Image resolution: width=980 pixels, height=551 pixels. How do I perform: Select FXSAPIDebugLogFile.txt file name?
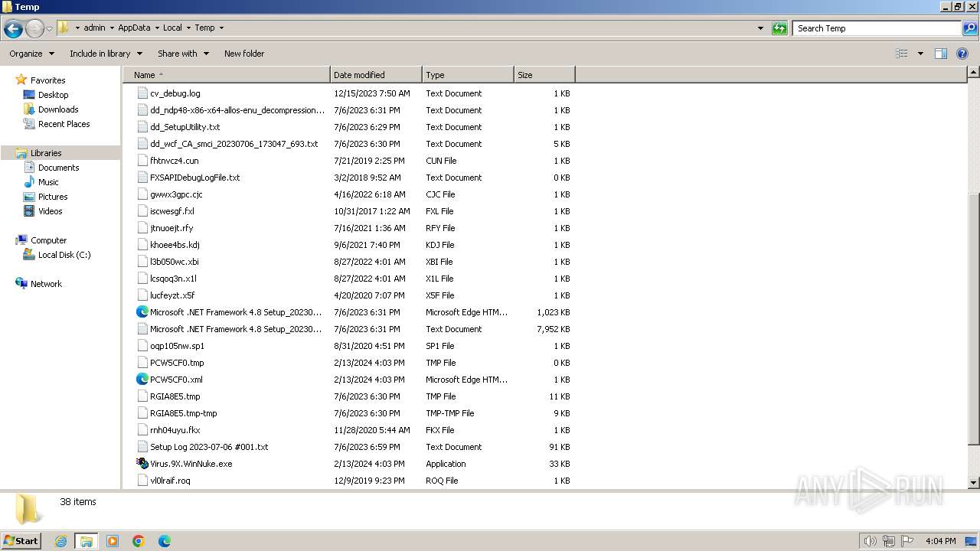click(x=194, y=178)
